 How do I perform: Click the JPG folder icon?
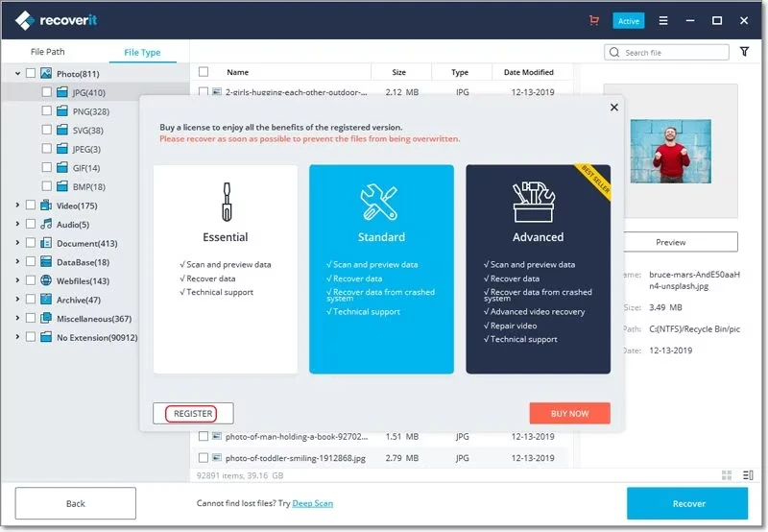tap(62, 92)
